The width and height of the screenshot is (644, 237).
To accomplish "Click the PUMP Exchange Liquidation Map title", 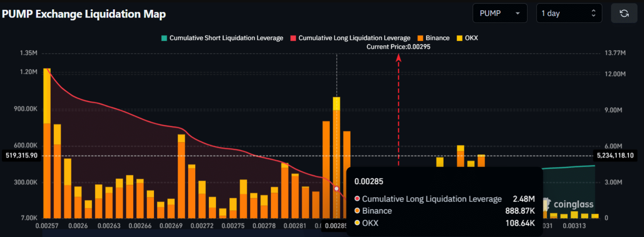I will [84, 14].
